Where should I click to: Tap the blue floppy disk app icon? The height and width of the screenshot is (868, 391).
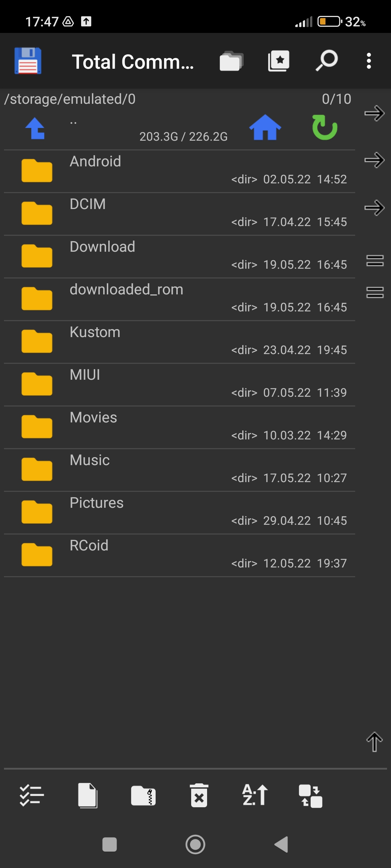(x=28, y=61)
